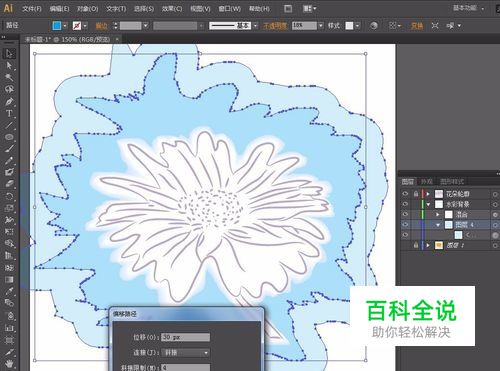The width and height of the screenshot is (500, 371).
Task: Open the opacity percentage dropdown
Action: coord(321,26)
